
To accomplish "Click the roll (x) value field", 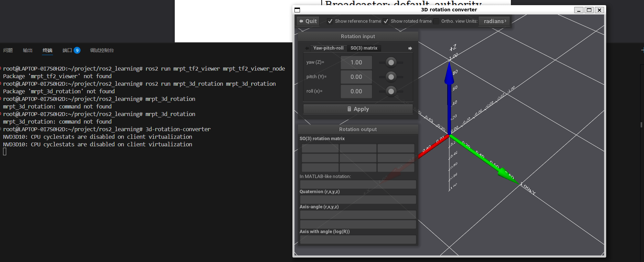I will pyautogui.click(x=356, y=92).
